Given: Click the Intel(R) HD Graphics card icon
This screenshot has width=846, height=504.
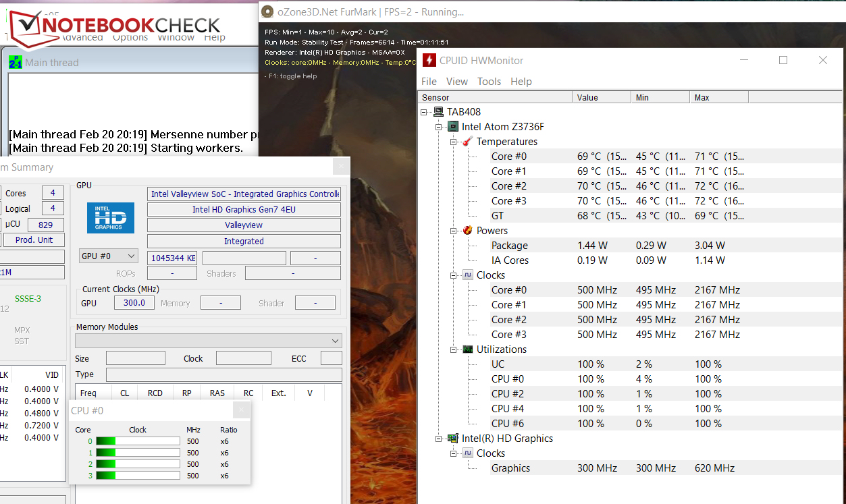Looking at the screenshot, I should (453, 439).
